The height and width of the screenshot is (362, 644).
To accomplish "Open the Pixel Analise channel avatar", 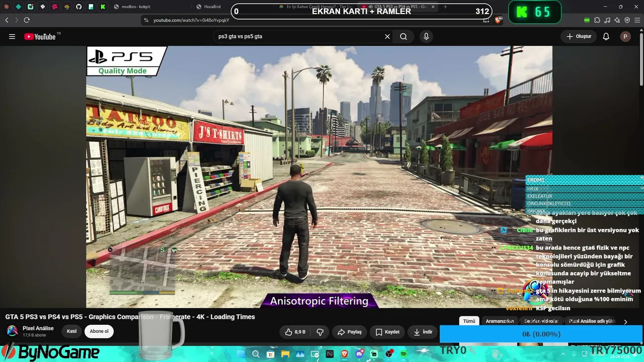I will [x=12, y=331].
